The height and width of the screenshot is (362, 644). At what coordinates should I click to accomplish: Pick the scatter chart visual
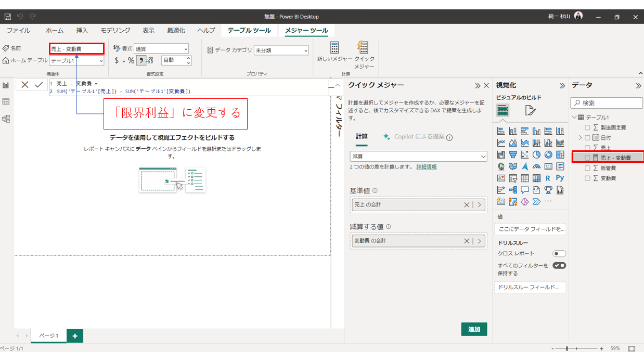pos(525,154)
